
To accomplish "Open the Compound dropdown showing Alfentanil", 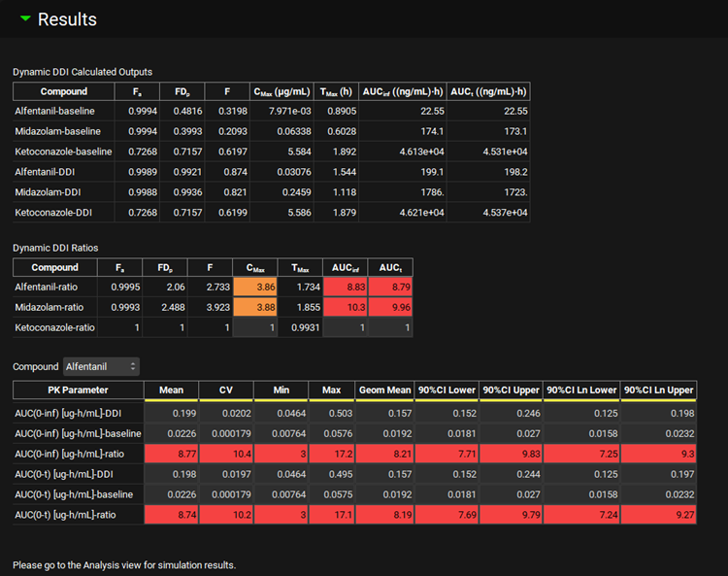I will [101, 366].
